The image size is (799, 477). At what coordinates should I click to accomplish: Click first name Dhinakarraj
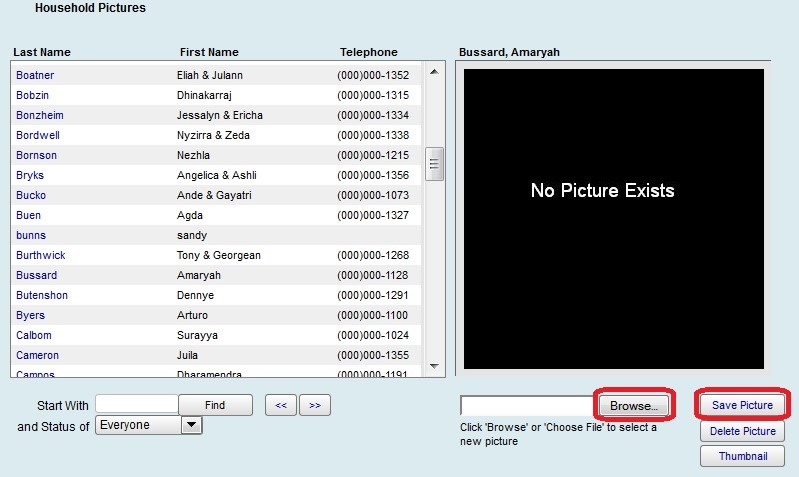[204, 95]
